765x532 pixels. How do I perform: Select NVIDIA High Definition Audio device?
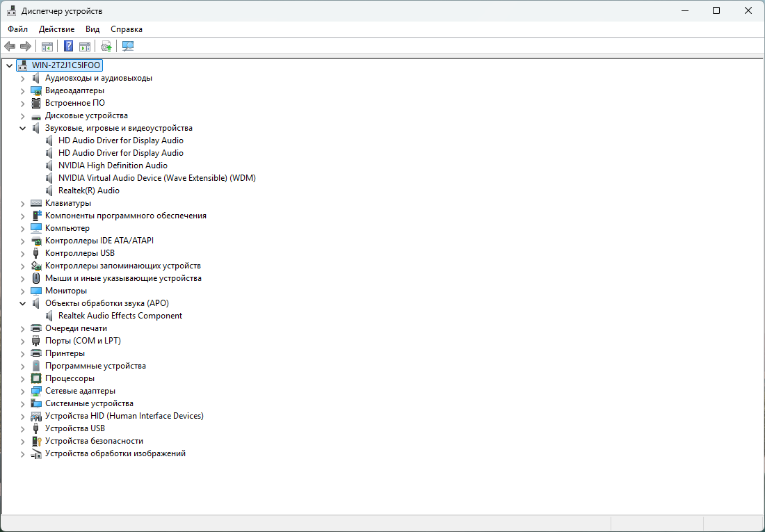pyautogui.click(x=113, y=166)
